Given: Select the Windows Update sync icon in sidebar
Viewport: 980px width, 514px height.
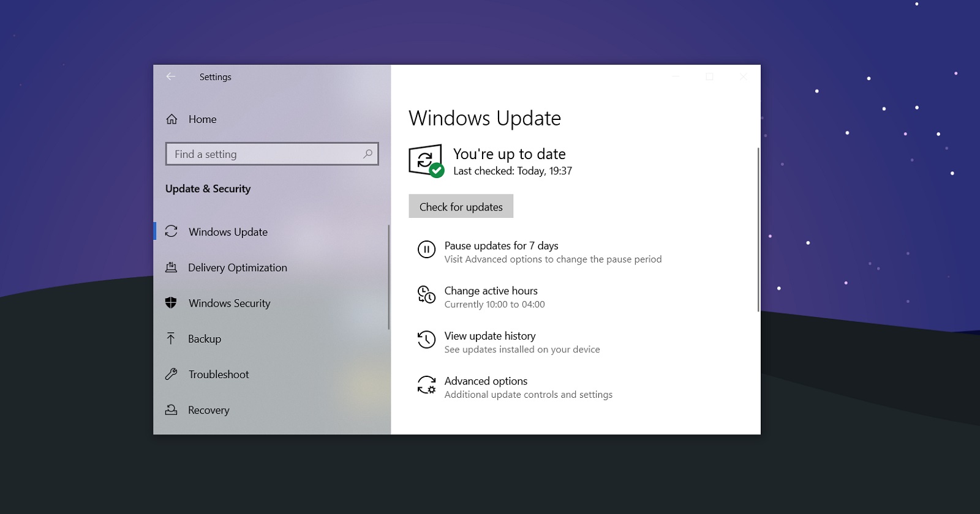Looking at the screenshot, I should pos(171,231).
